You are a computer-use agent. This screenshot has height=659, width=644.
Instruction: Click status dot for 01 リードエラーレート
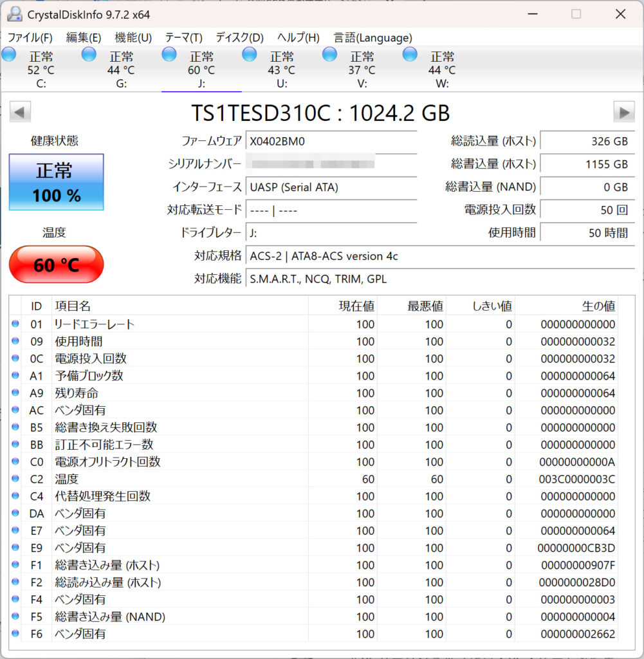coord(15,324)
